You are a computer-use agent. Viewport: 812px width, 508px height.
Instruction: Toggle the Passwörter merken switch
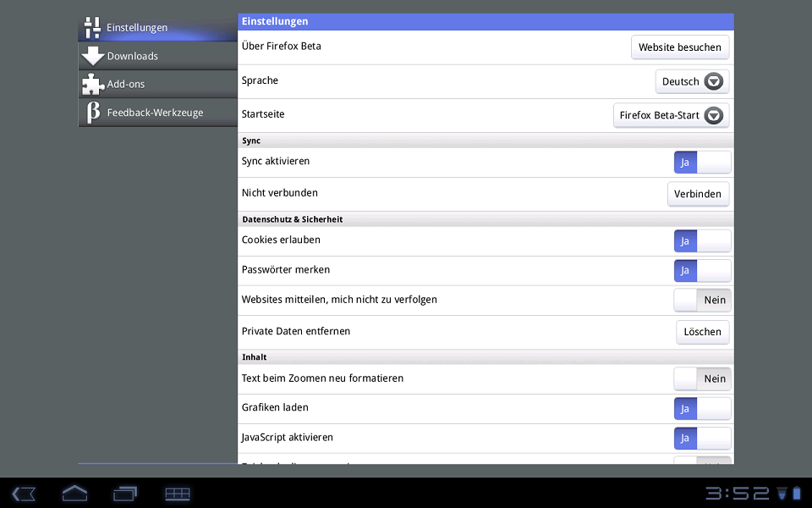point(702,271)
